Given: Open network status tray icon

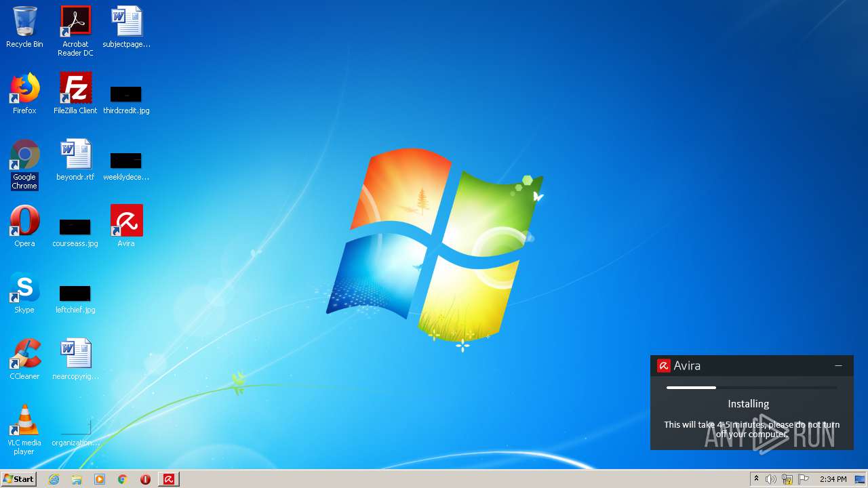Looking at the screenshot, I should click(787, 479).
